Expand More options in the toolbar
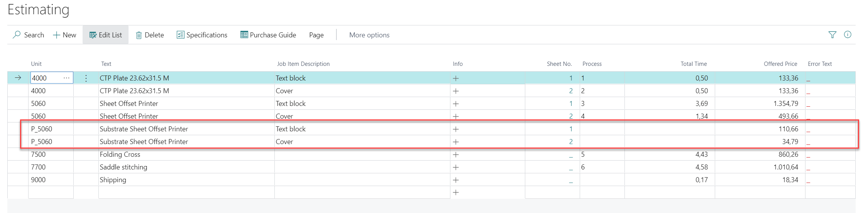Screen dimensions: 868x213 369,35
